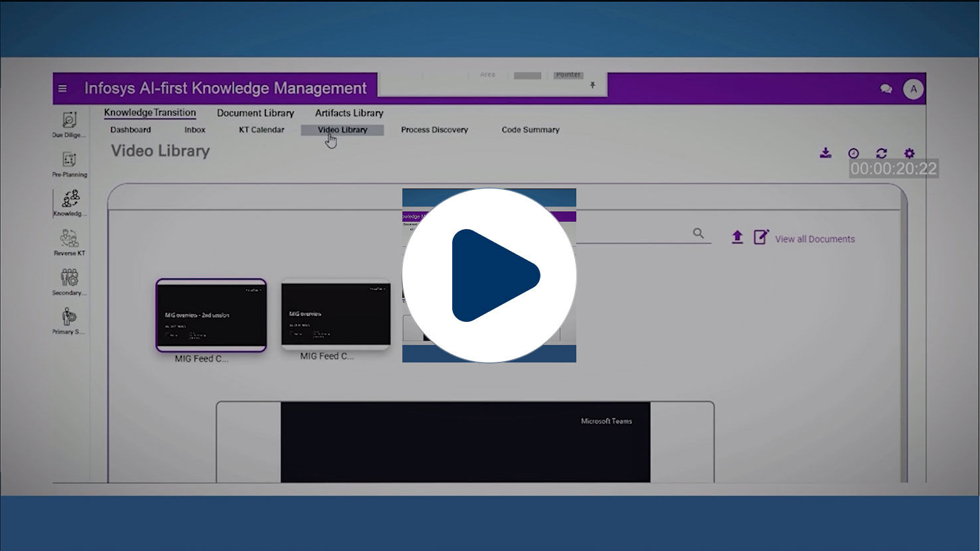The image size is (980, 551).
Task: Click the clock history icon
Action: pos(853,153)
